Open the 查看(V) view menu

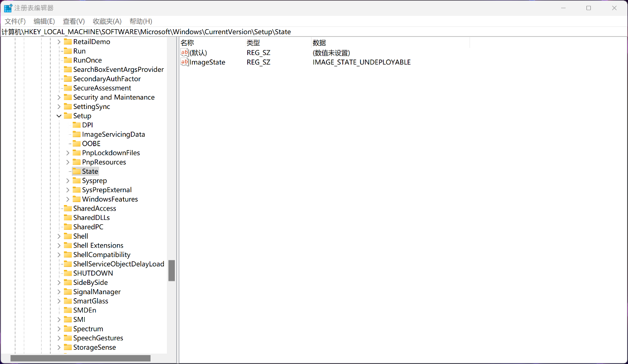pos(74,21)
